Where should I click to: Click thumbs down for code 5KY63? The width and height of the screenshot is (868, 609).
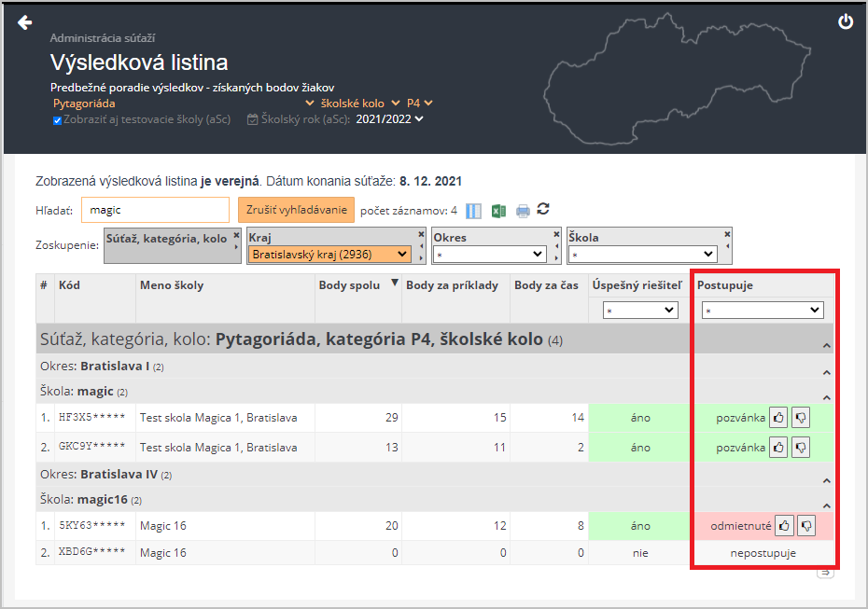(806, 525)
